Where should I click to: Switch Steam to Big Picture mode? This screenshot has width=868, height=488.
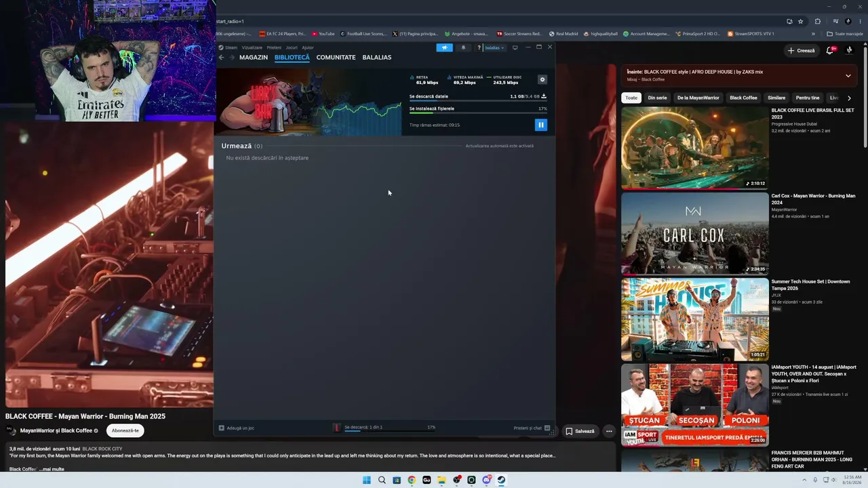tap(515, 47)
